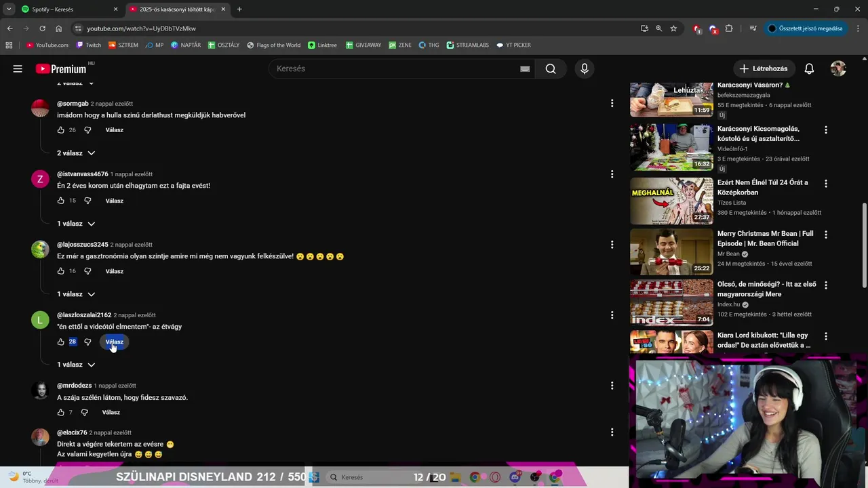Image resolution: width=868 pixels, height=488 pixels.
Task: Dislike the comment by @istvanvass4676
Action: pyautogui.click(x=87, y=201)
